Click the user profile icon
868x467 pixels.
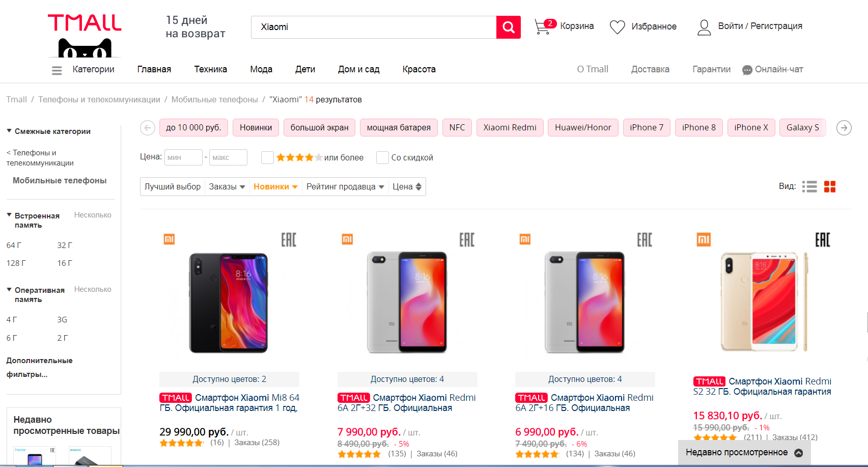[704, 27]
